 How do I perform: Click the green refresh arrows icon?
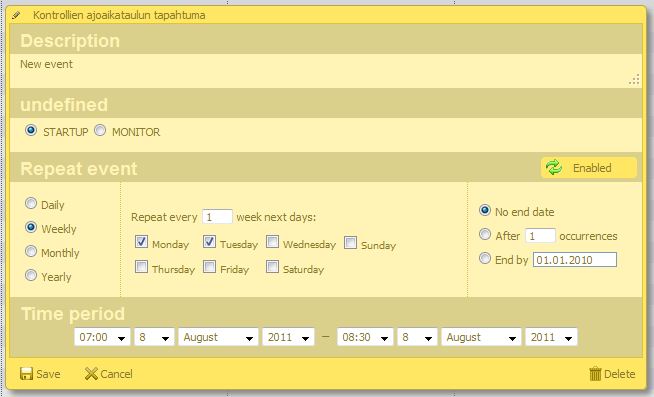coord(554,168)
